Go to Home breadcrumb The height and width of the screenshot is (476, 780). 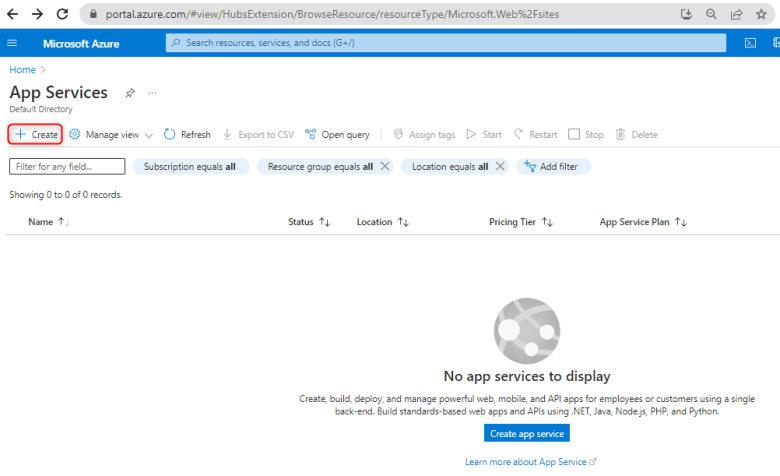22,70
